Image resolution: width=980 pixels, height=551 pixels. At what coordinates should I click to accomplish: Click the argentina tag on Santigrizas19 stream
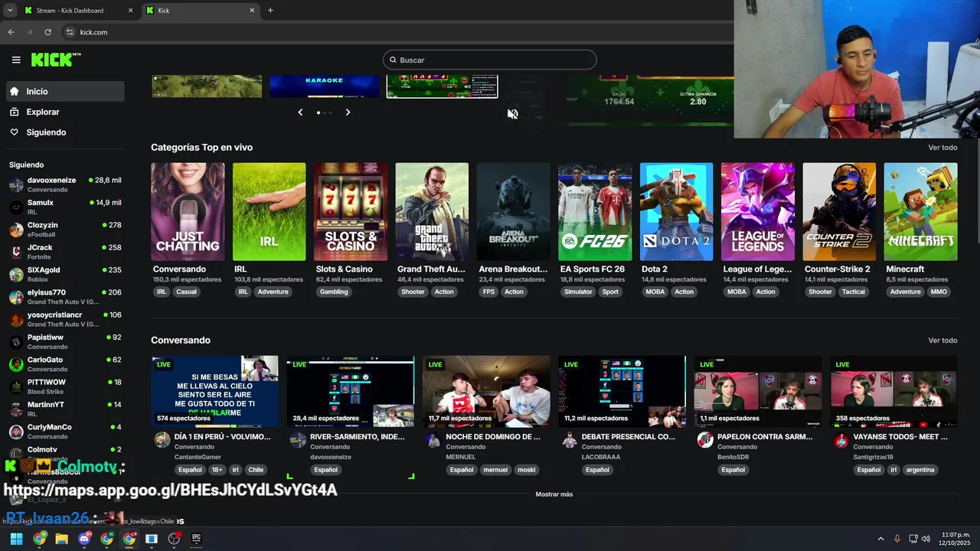920,470
